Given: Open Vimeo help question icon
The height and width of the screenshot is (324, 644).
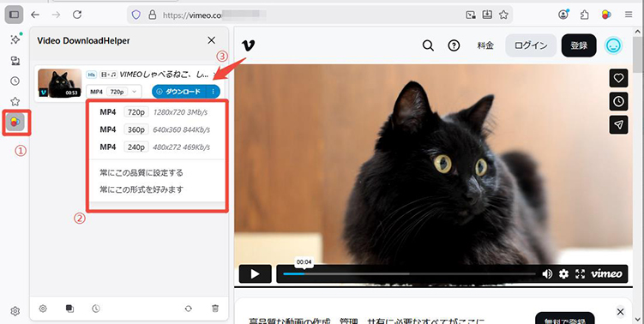Looking at the screenshot, I should (454, 45).
